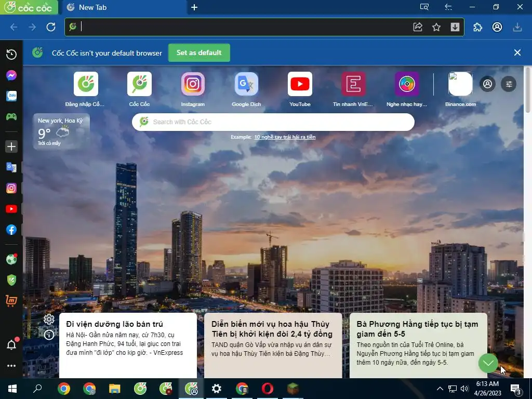532x399 pixels.
Task: Open the green shield sidebar icon
Action: (x=11, y=280)
